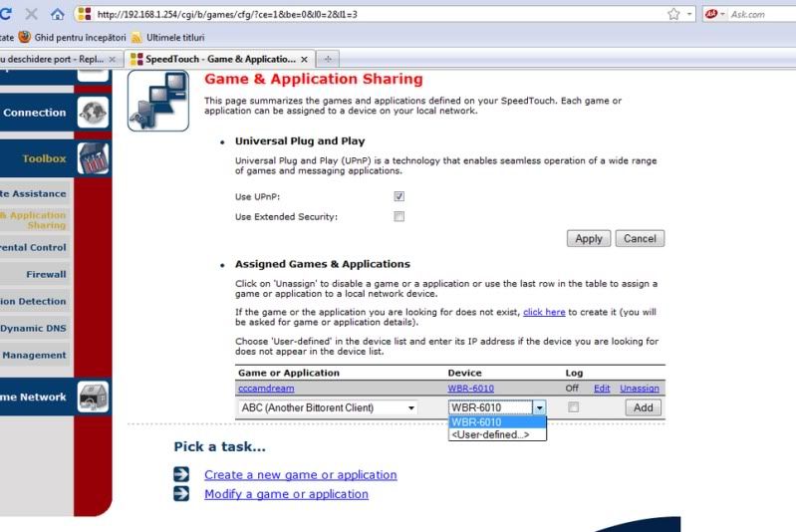Uncheck the Use UPnP checkbox
The image size is (796, 532).
[399, 197]
